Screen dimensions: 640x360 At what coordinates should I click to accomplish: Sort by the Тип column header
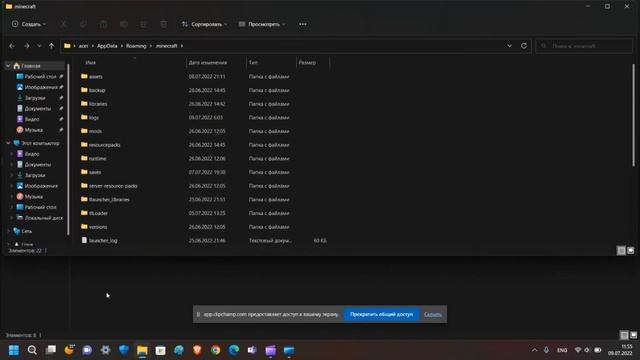click(x=253, y=62)
